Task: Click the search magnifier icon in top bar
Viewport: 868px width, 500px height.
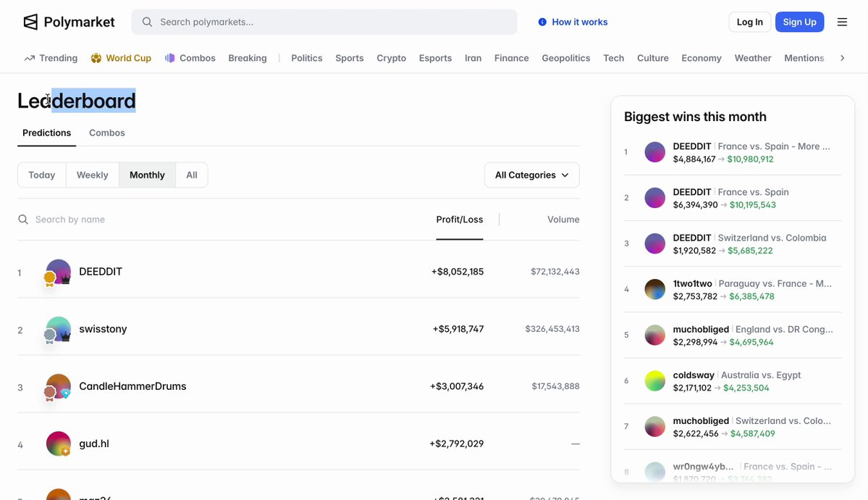Action: click(147, 22)
